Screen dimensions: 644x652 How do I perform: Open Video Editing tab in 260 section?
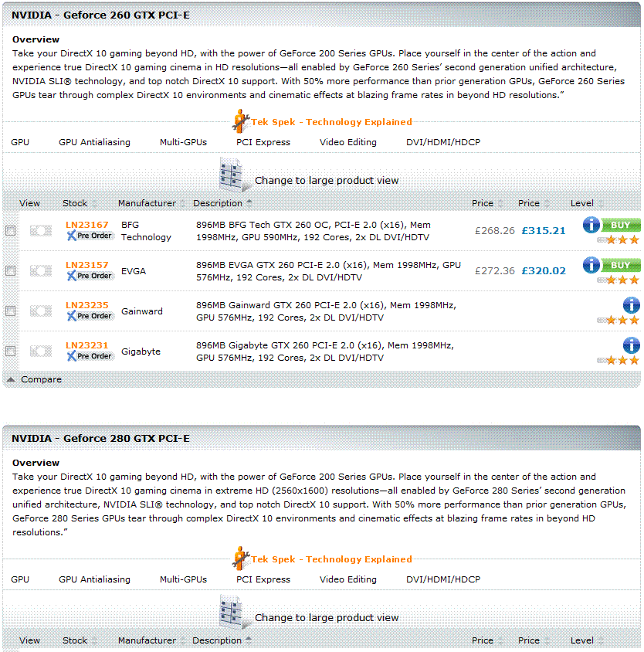tap(348, 142)
